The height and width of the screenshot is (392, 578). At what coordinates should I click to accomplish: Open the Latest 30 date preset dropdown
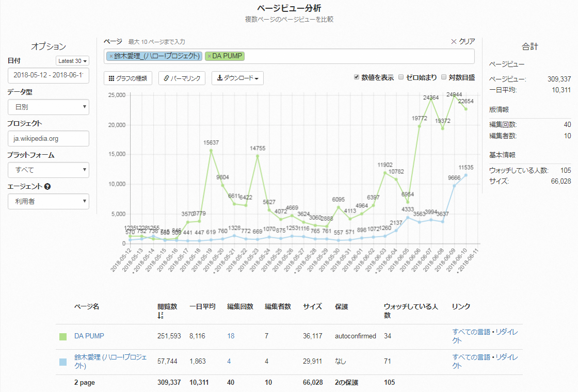(72, 61)
